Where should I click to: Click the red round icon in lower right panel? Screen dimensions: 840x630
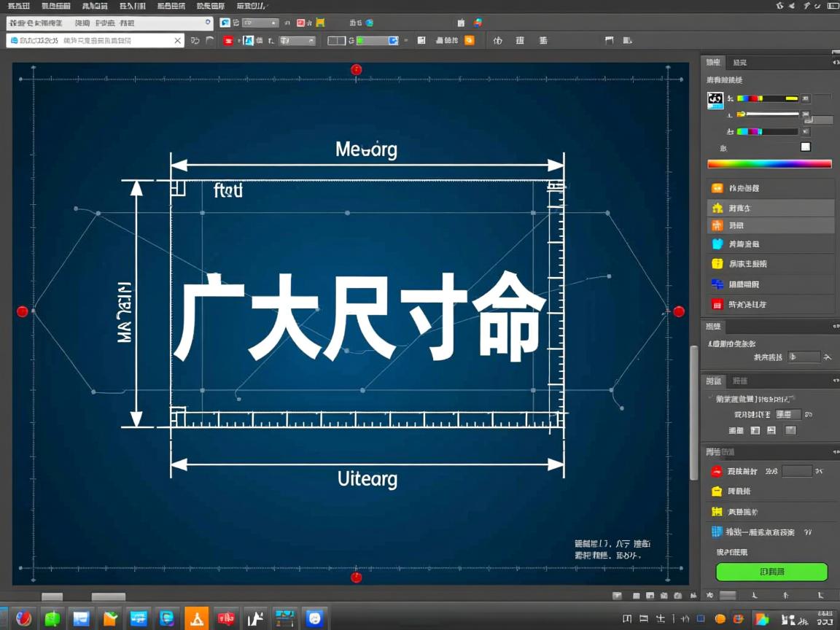pos(717,471)
